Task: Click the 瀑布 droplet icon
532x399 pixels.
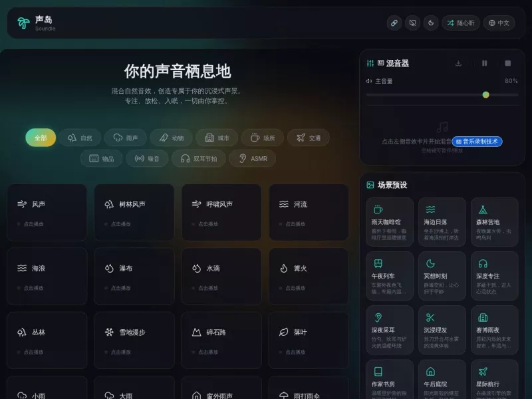Action: (x=109, y=269)
